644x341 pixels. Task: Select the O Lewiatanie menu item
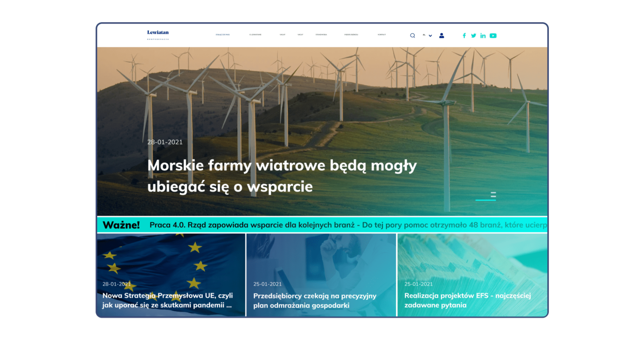coord(255,35)
